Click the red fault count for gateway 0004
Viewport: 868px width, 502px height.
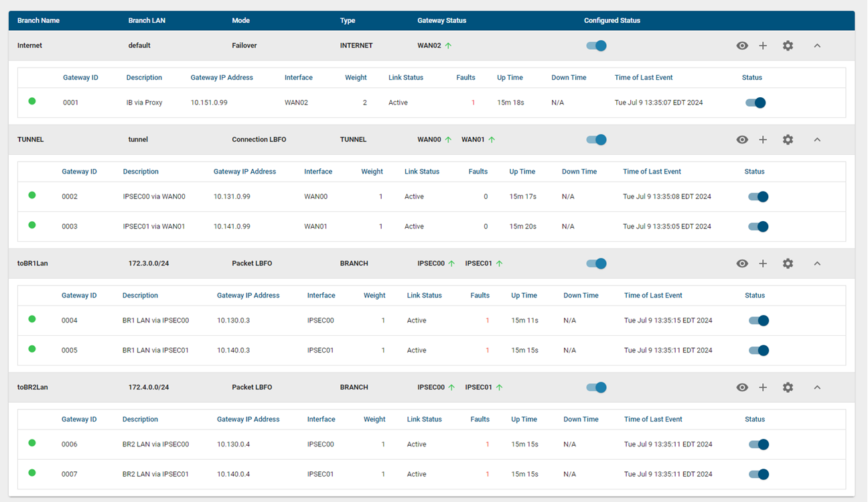487,320
